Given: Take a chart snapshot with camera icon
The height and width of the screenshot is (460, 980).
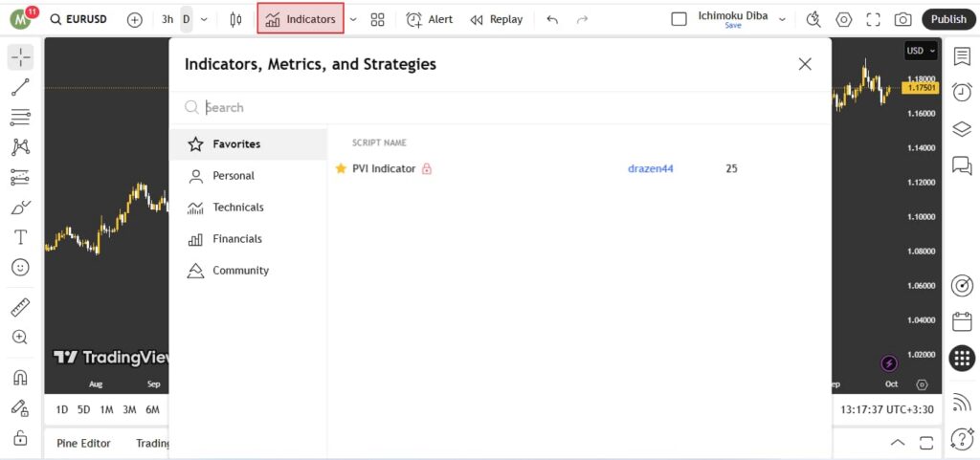Looking at the screenshot, I should 902,19.
